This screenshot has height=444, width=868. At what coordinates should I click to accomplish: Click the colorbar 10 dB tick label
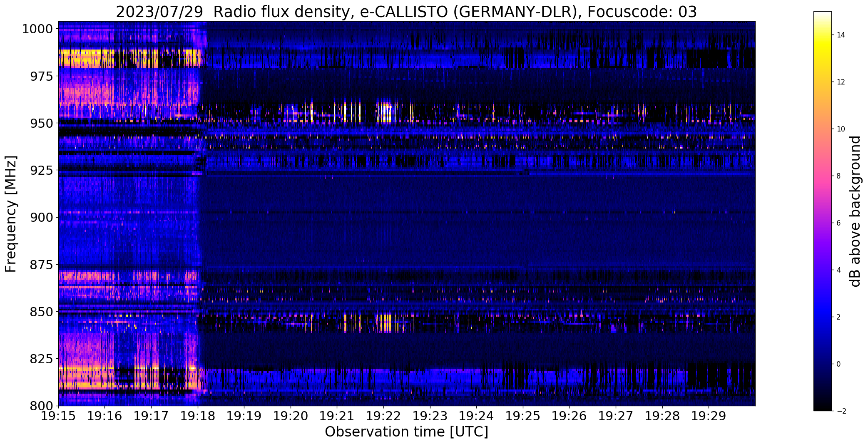pos(841,129)
